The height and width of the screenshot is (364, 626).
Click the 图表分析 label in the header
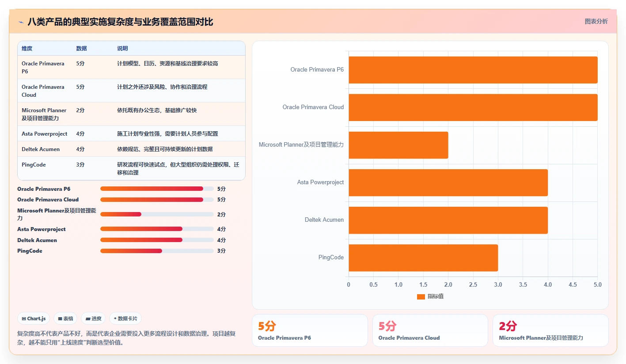(x=596, y=21)
